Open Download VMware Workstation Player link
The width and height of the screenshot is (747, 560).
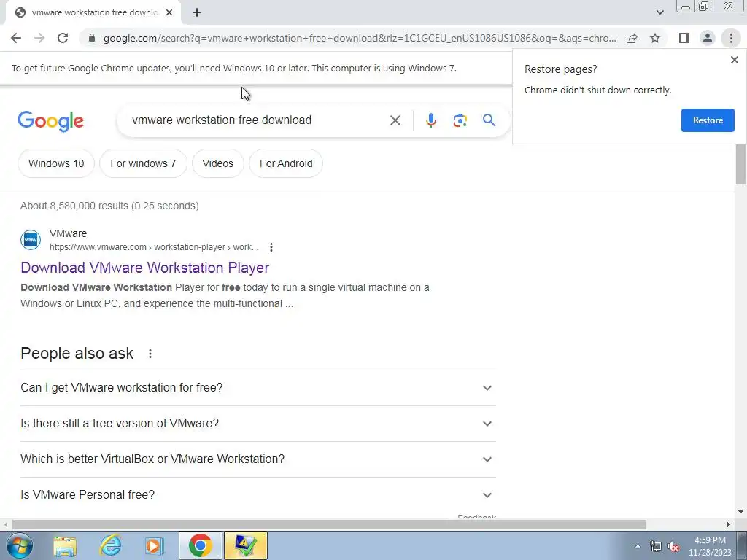point(145,268)
